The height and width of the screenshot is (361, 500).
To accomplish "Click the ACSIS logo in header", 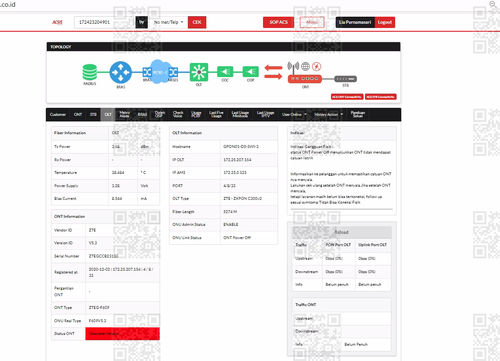I will coord(57,22).
